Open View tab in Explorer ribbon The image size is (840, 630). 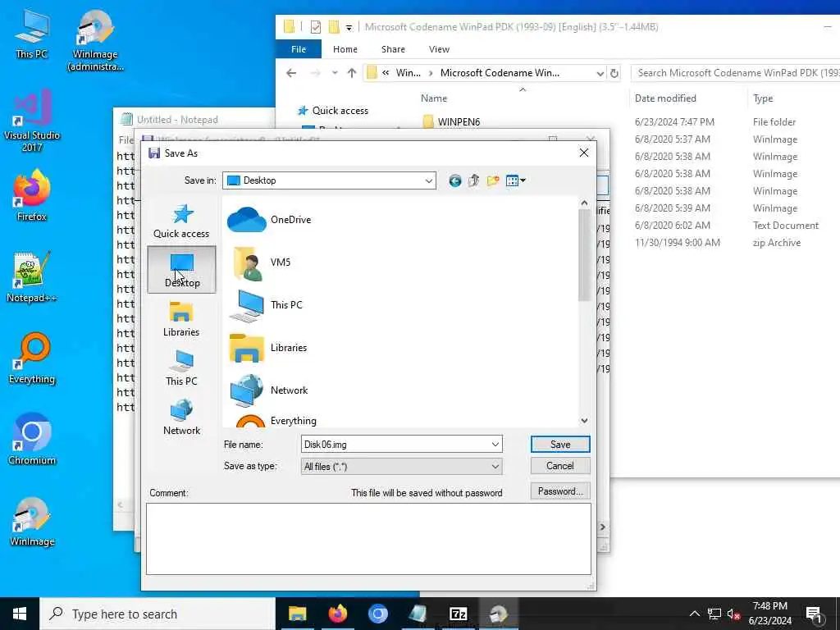point(440,49)
